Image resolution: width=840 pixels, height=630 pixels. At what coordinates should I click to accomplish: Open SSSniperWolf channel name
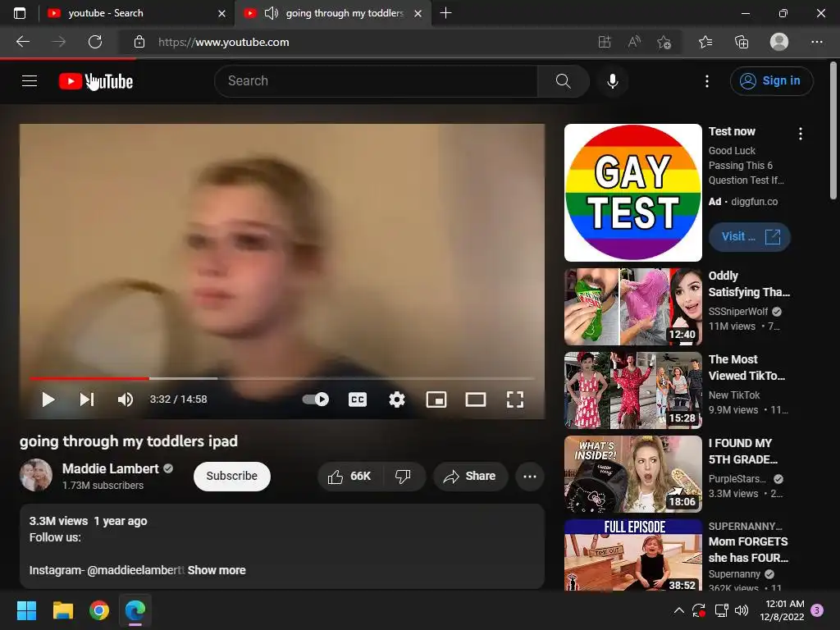(x=737, y=311)
